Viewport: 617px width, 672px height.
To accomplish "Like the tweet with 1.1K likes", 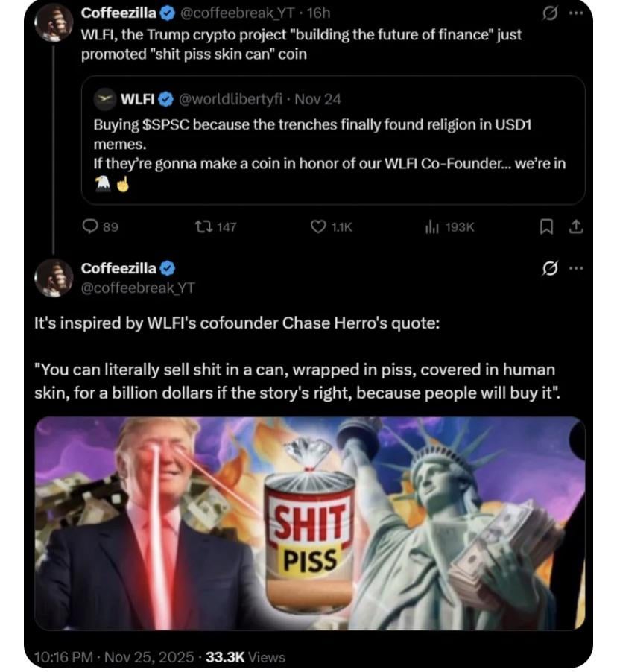I will 317,227.
